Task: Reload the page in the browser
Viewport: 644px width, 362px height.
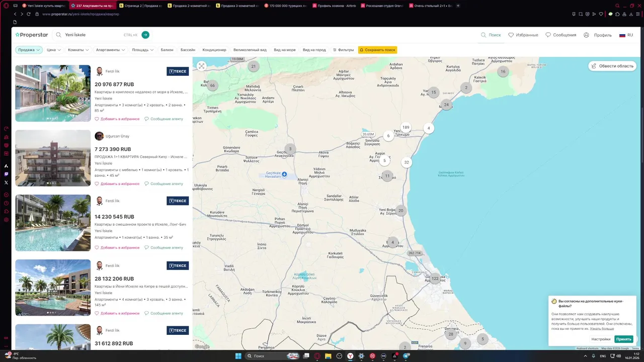Action: (29, 14)
